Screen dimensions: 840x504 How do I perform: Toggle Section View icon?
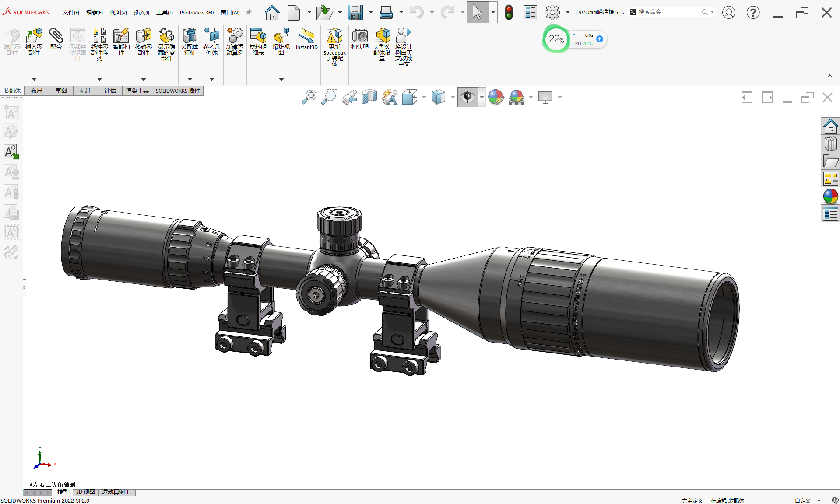[x=369, y=97]
